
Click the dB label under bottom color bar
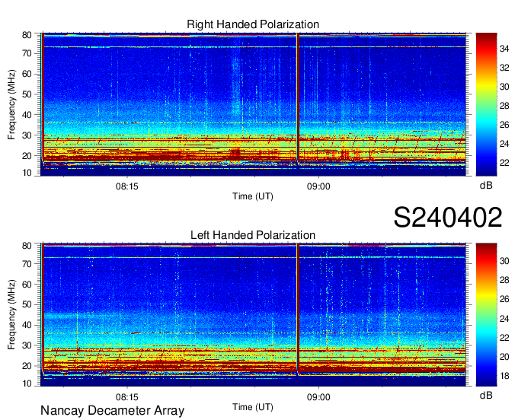[x=486, y=395]
